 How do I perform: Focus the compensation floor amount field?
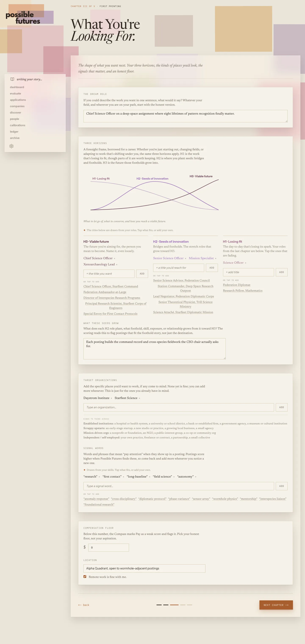108,547
